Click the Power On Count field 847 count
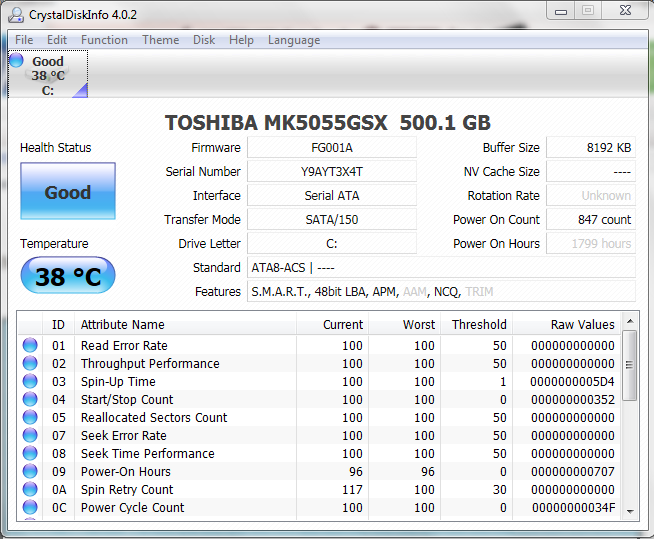This screenshot has width=654, height=539. tap(591, 219)
